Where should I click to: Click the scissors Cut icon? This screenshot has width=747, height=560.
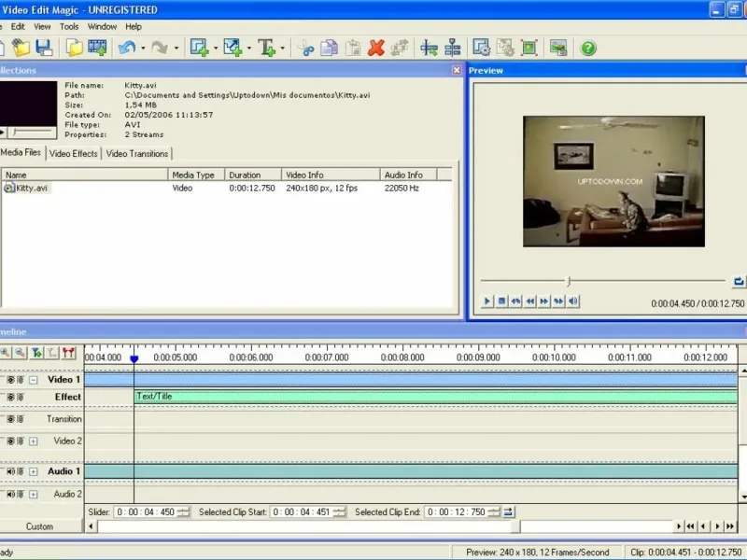(x=306, y=48)
